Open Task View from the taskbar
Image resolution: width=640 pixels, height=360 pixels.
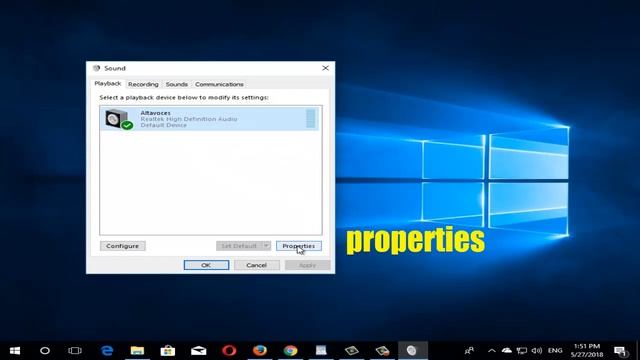pos(75,351)
